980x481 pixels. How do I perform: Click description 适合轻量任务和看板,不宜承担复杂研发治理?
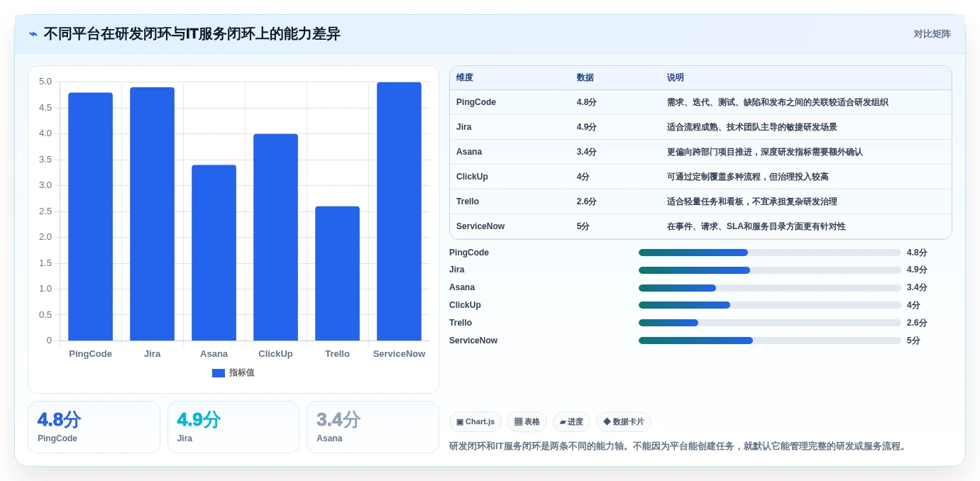click(x=751, y=201)
